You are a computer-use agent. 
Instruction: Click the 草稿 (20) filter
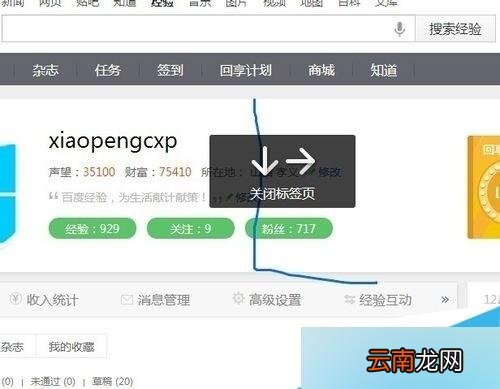coord(113,381)
